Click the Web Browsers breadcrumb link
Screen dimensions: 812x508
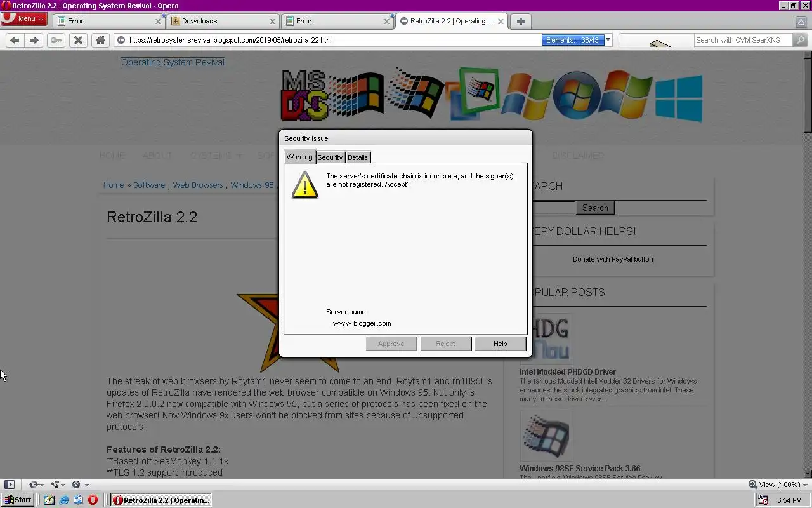tap(198, 185)
